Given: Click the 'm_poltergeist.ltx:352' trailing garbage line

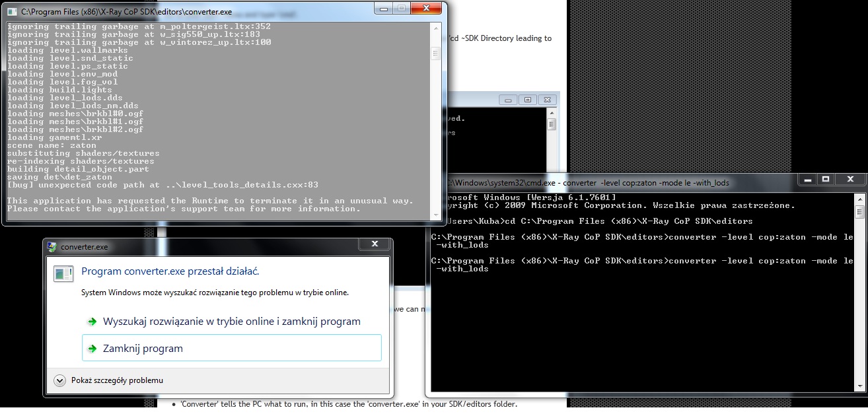Looking at the screenshot, I should pos(139,26).
